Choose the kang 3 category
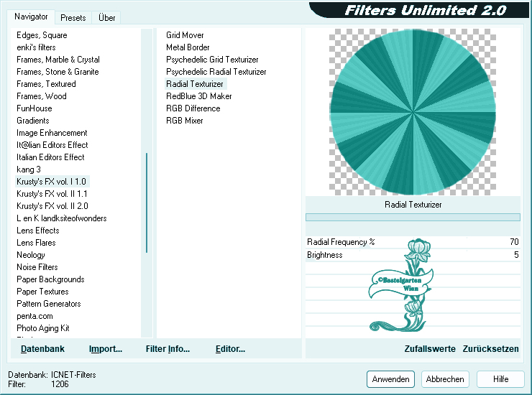 click(x=29, y=169)
